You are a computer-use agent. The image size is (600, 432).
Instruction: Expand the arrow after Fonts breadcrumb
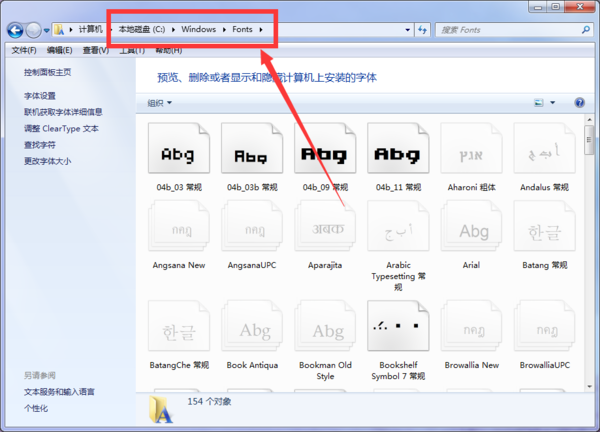point(261,29)
